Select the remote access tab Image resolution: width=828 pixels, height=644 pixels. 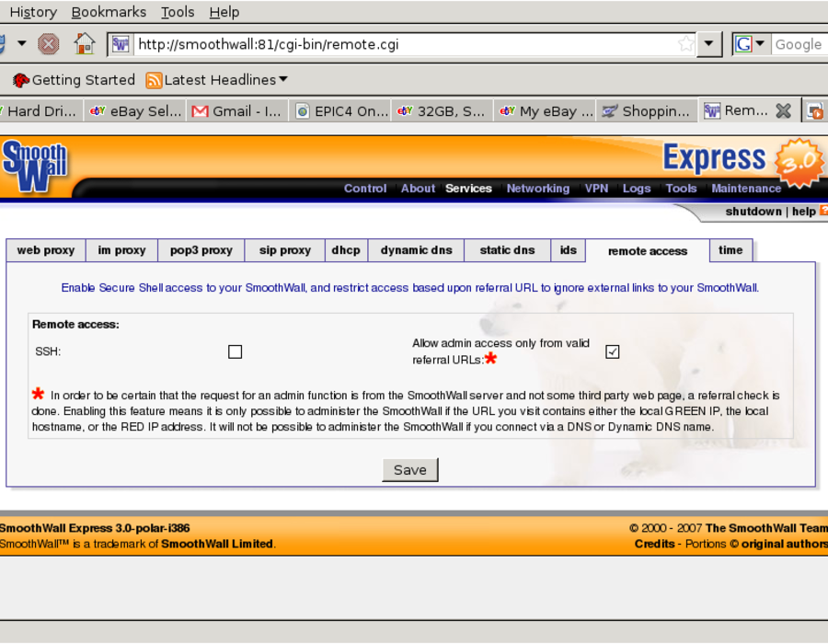(x=648, y=251)
